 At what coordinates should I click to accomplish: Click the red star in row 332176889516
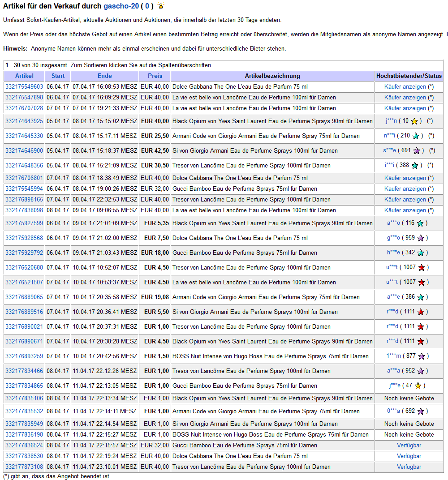tap(421, 312)
